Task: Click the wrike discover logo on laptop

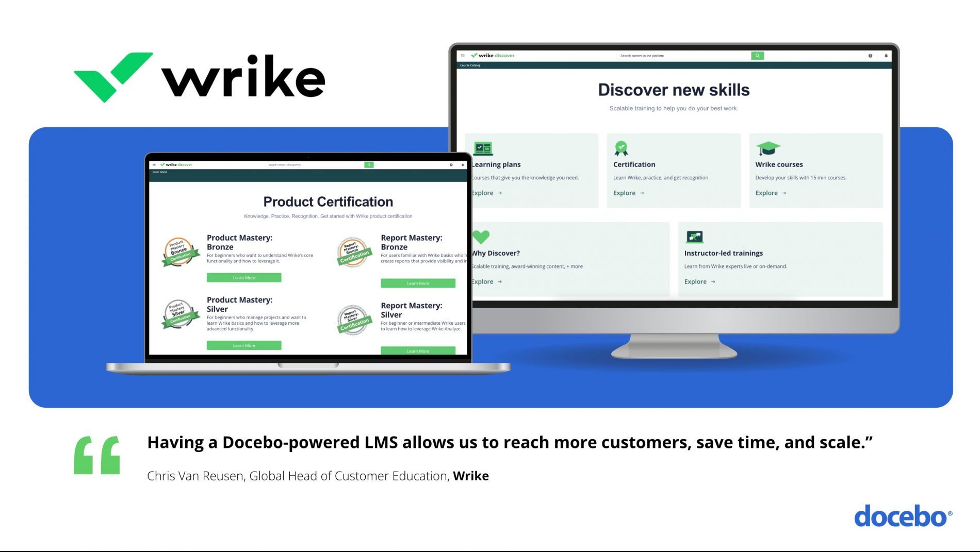Action: [x=176, y=165]
